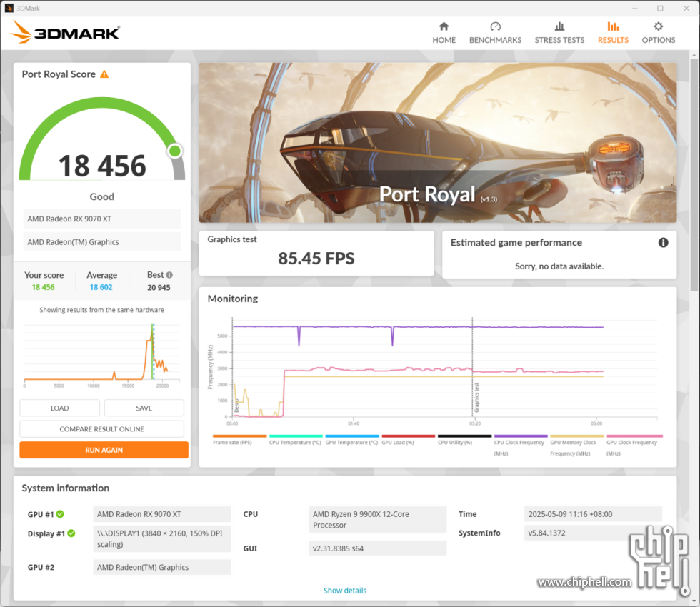Click the green checkmark beside Display #1
Image resolution: width=700 pixels, height=607 pixels.
pos(71,533)
